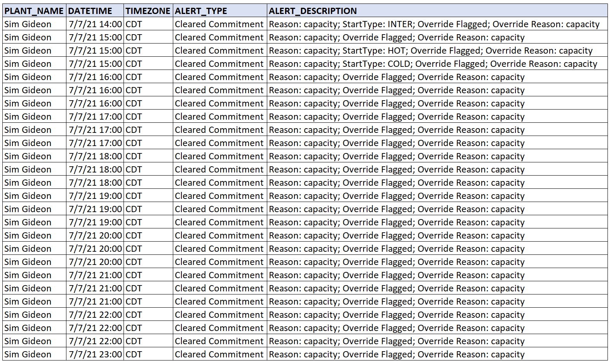611x364 pixels.
Task: Click the CDT cell in the 14:00 row
Action: [134, 24]
